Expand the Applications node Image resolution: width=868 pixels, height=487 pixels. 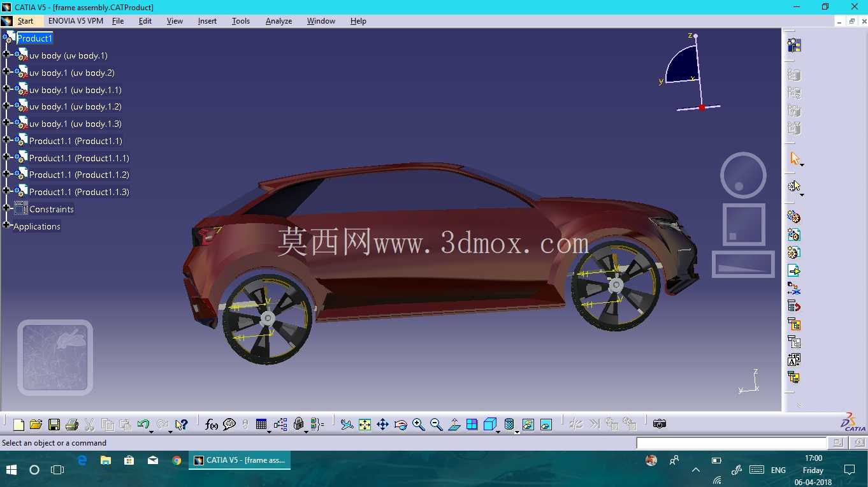point(6,226)
